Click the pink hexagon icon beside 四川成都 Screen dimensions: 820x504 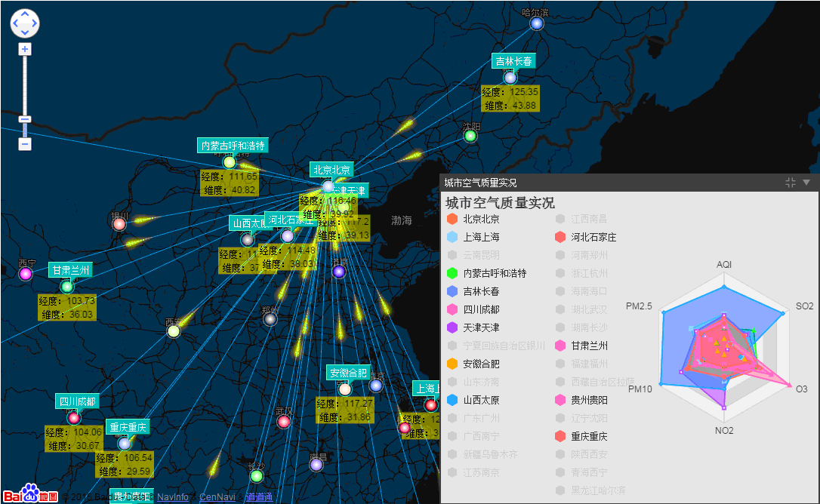(452, 309)
